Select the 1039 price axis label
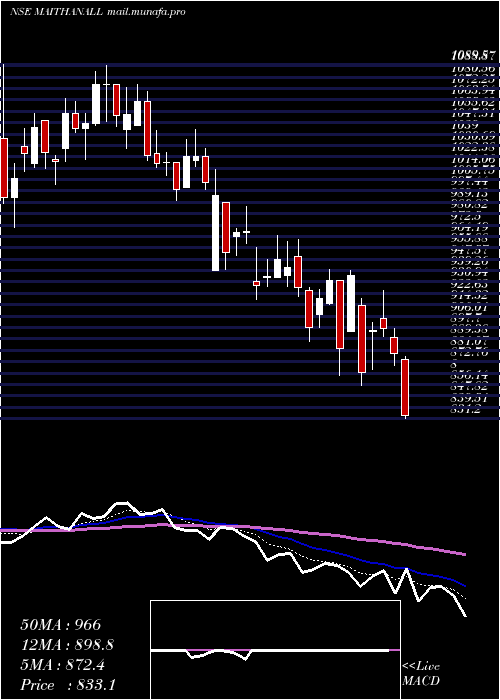Image resolution: width=500 pixels, height=700 pixels. (462, 126)
